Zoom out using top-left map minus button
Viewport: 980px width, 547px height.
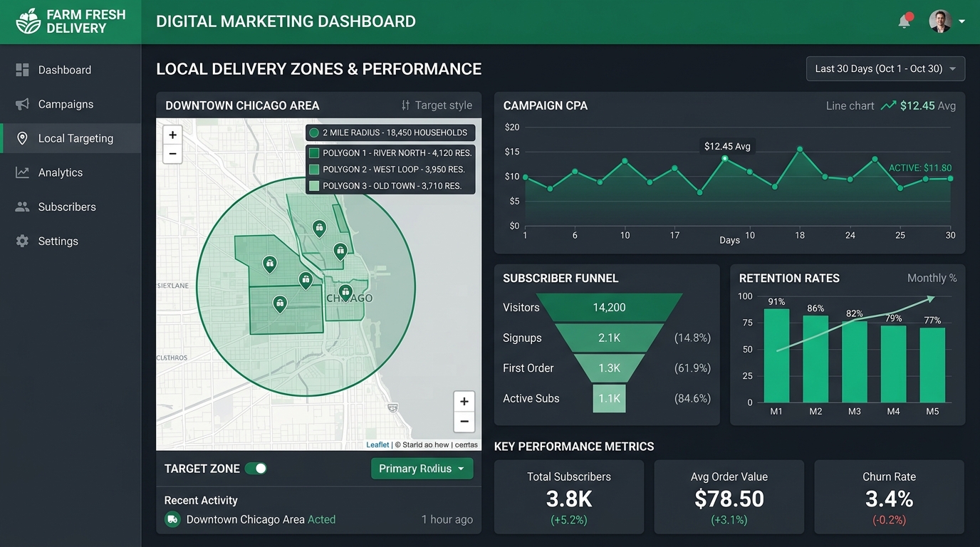click(172, 153)
